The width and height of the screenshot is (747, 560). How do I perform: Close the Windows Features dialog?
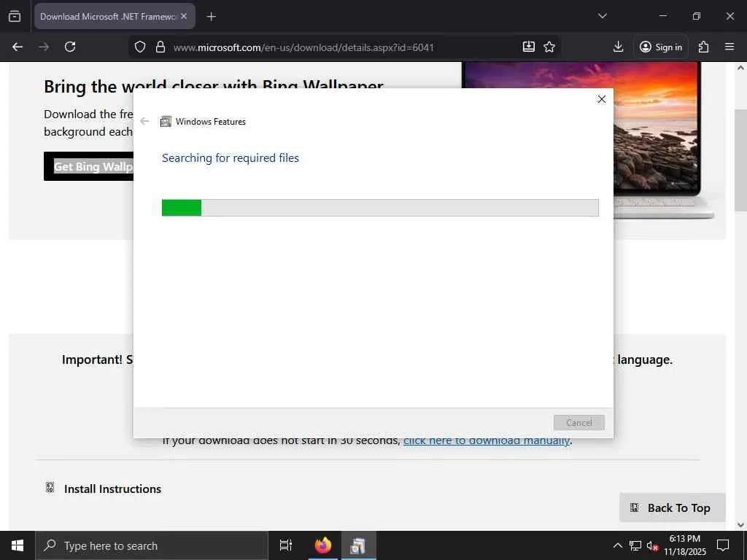tap(602, 99)
